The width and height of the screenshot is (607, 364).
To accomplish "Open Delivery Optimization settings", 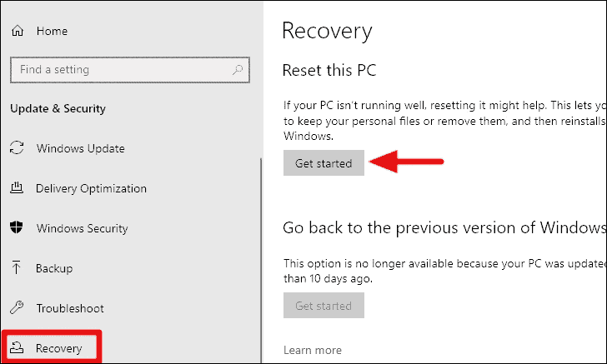I will pyautogui.click(x=92, y=188).
